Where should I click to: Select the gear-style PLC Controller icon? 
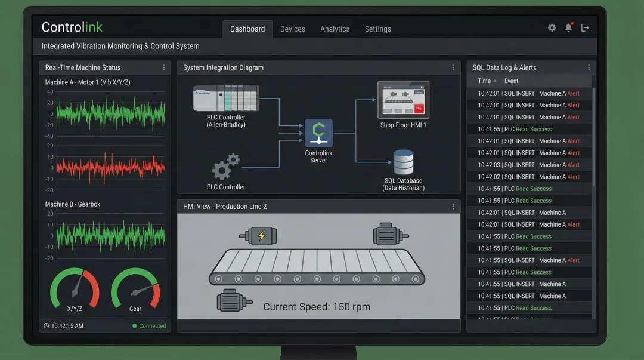coord(225,167)
